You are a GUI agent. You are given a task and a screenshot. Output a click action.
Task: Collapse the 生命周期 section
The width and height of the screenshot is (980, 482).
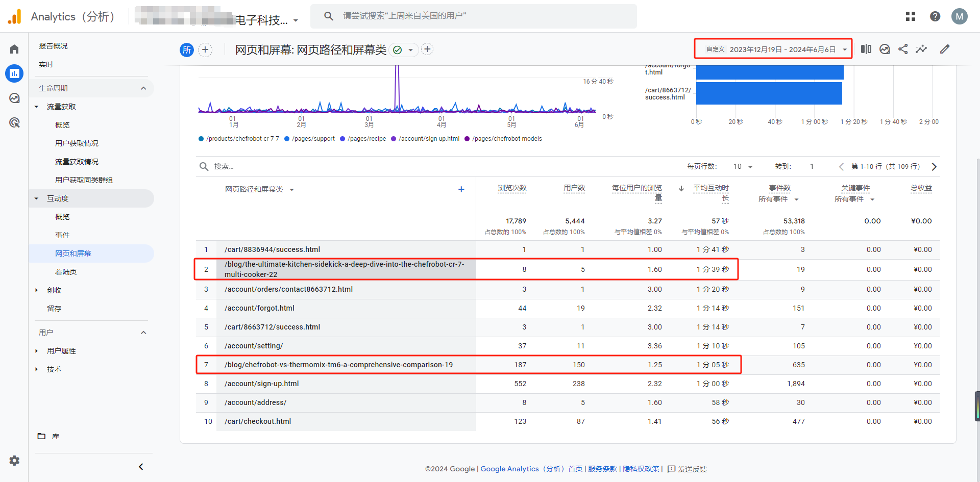coord(143,88)
